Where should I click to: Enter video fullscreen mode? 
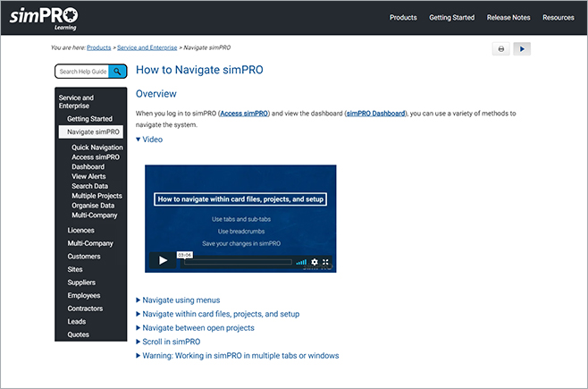(x=325, y=262)
